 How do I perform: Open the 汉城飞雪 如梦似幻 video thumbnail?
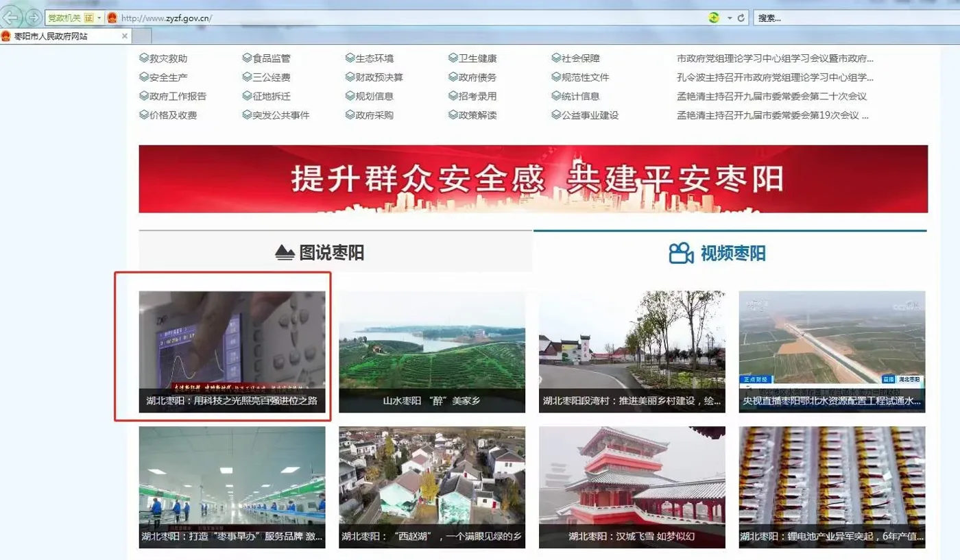(x=632, y=487)
